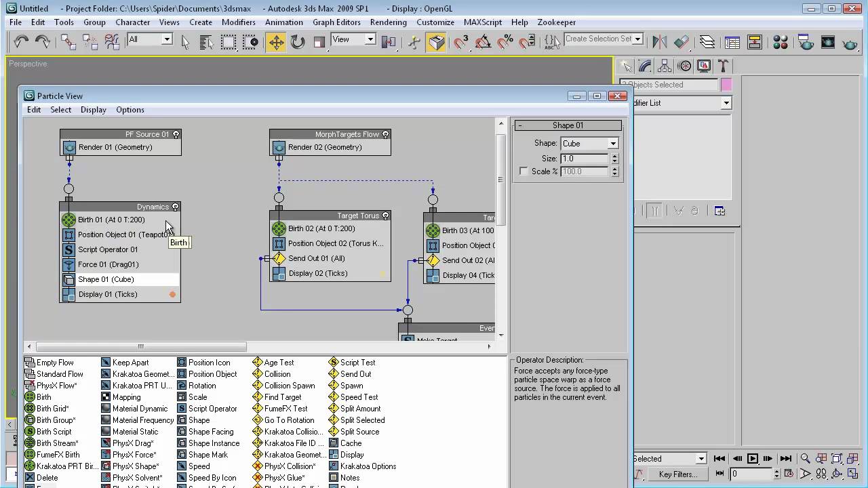
Task: Pick the Rectangular Selection Region tool
Action: (229, 42)
